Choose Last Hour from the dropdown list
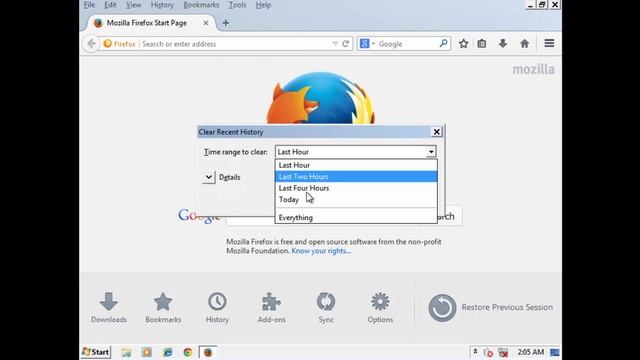 point(356,165)
